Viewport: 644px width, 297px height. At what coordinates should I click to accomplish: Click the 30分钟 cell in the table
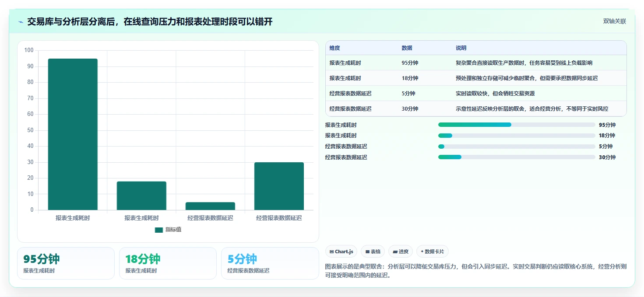point(410,109)
